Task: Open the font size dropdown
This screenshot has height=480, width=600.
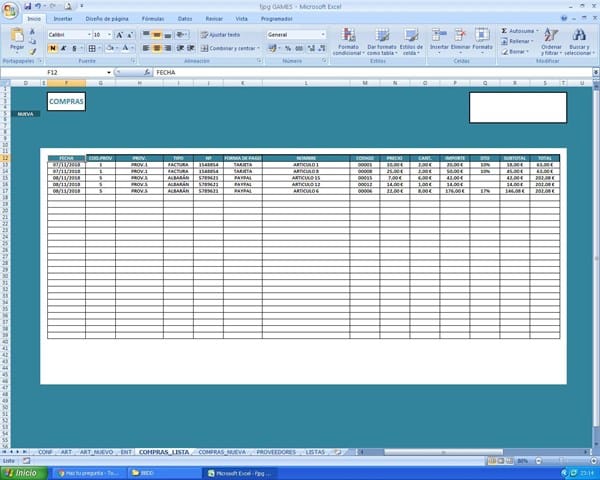Action: coord(109,35)
